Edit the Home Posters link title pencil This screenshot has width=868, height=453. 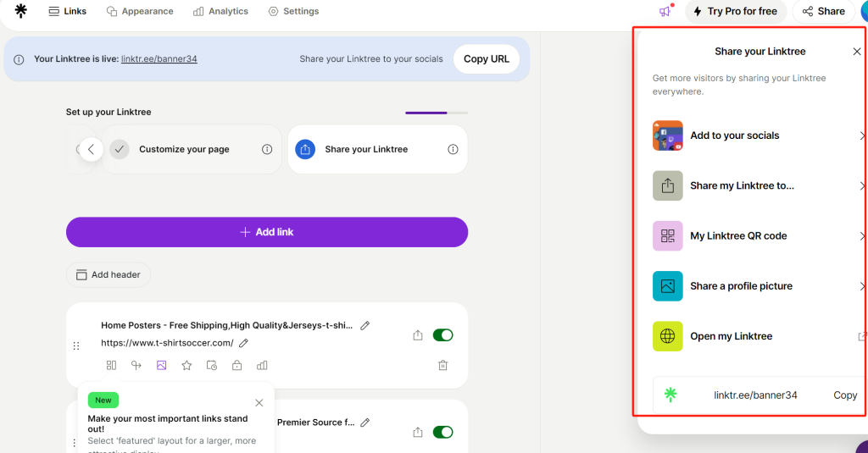364,325
